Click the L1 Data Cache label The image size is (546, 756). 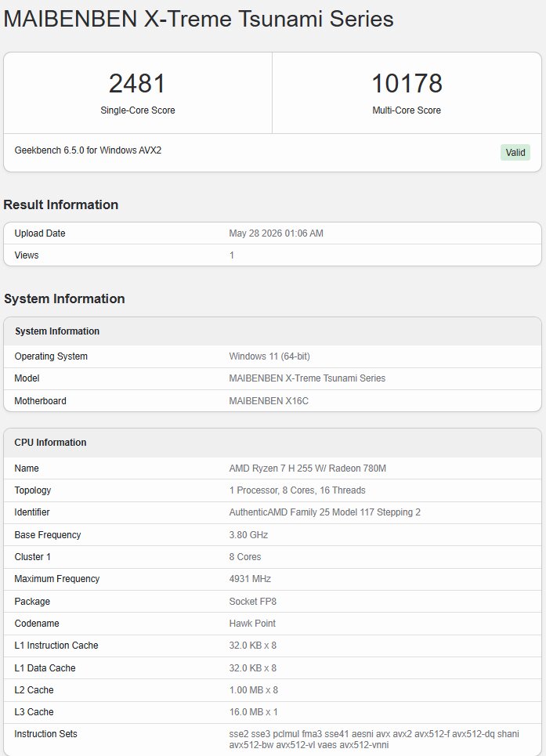(45, 667)
